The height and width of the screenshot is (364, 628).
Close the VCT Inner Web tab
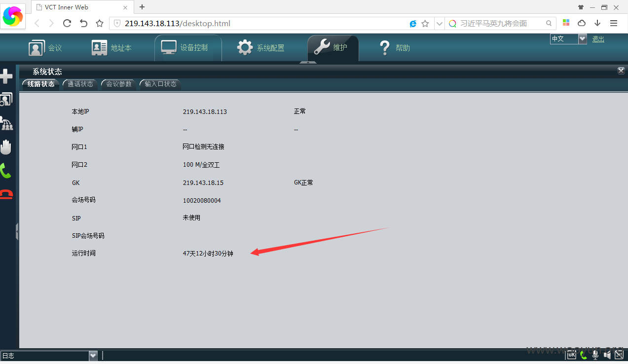point(125,7)
